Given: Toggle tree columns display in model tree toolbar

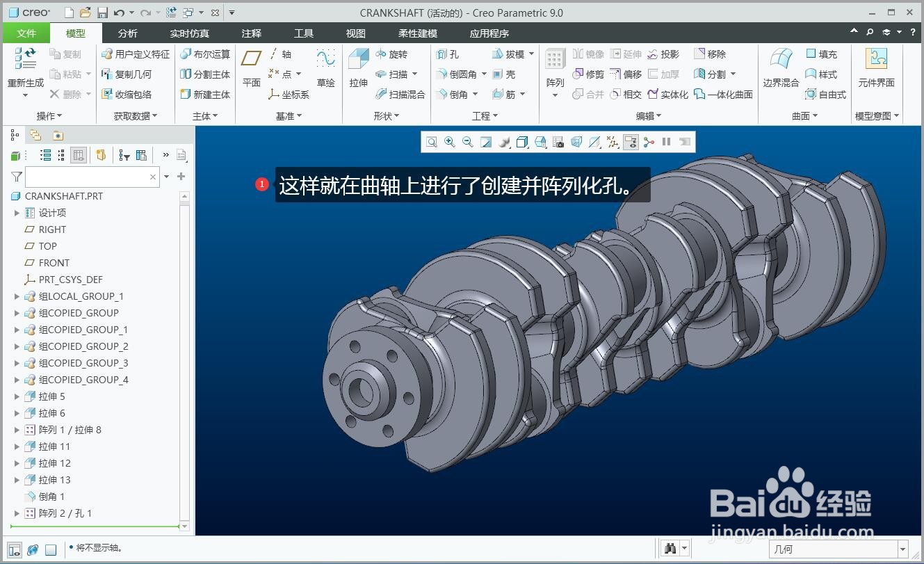Looking at the screenshot, I should [79, 155].
